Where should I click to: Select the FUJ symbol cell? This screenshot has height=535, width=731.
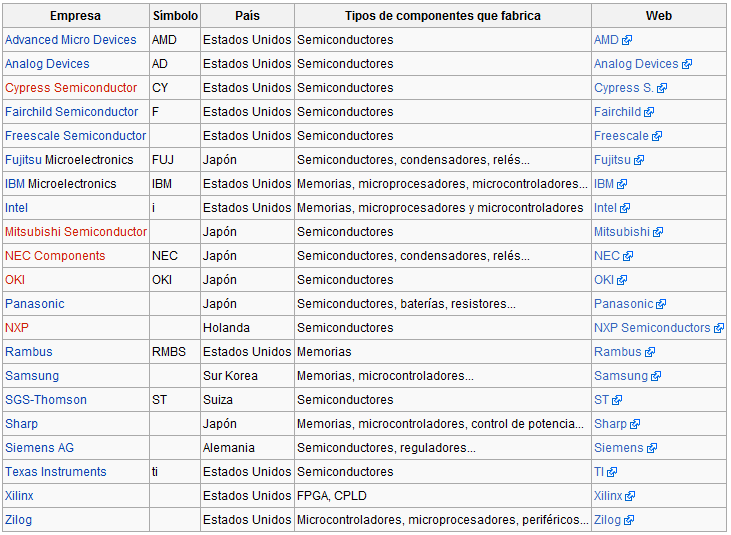point(175,160)
